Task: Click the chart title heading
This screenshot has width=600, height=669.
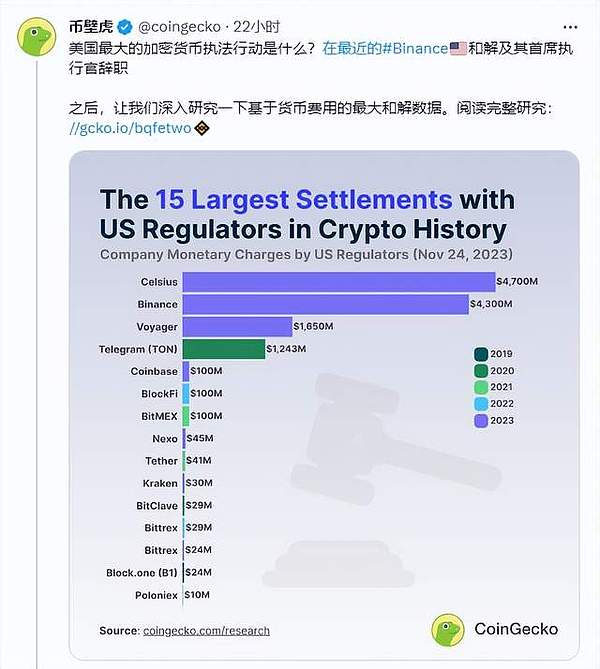Action: click(x=303, y=213)
